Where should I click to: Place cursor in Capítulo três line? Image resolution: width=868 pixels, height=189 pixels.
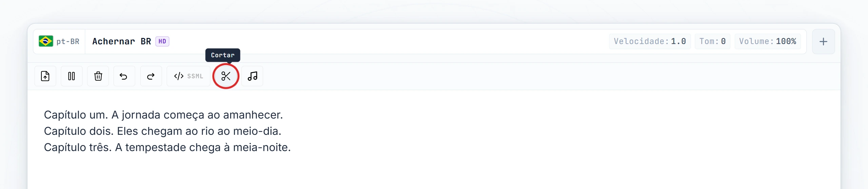click(x=167, y=147)
